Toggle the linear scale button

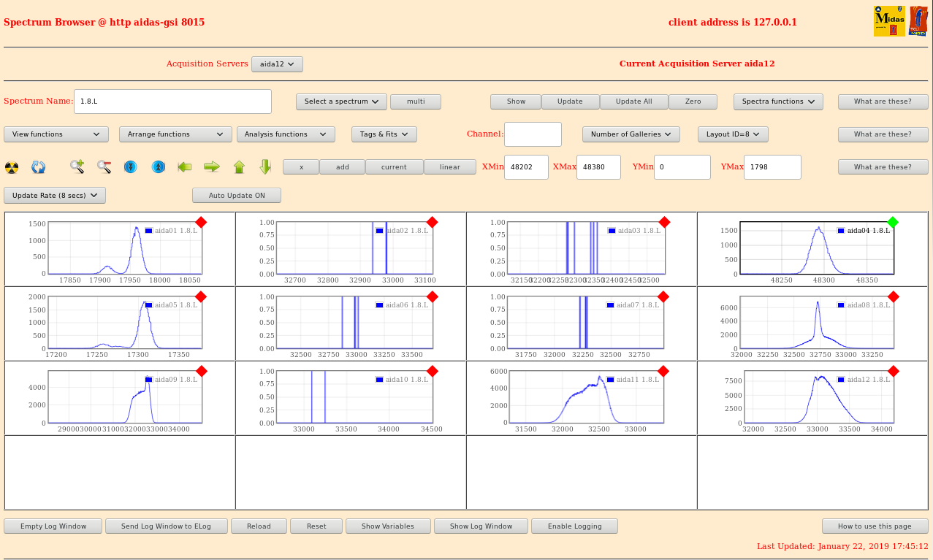click(449, 167)
